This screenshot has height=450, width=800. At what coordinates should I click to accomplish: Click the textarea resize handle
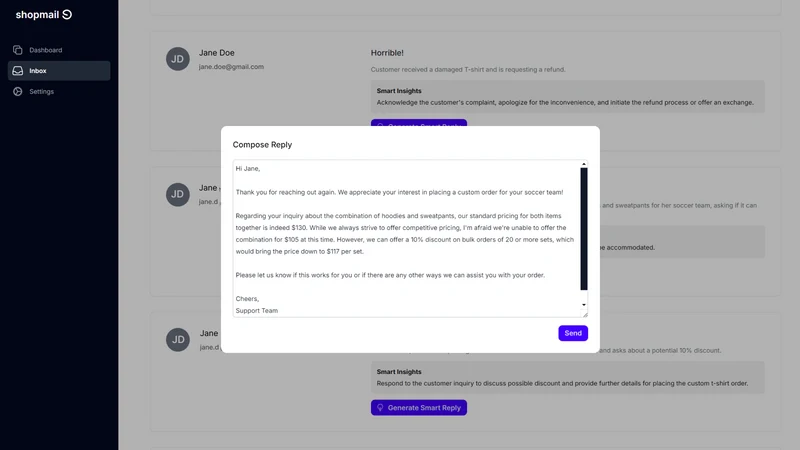(x=585, y=314)
